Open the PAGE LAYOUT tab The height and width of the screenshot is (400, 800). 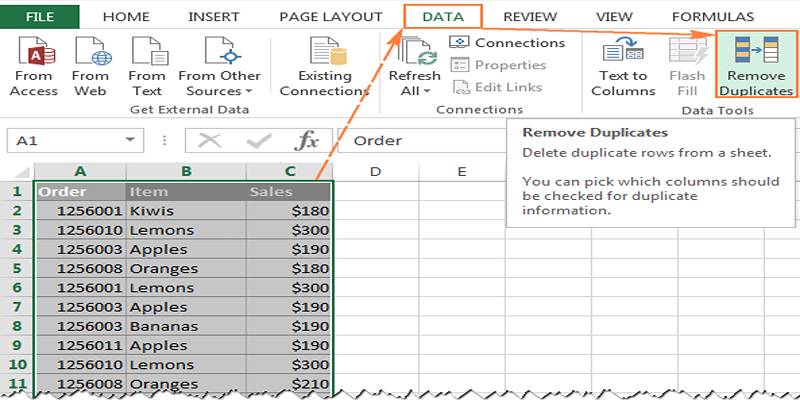pos(331,16)
